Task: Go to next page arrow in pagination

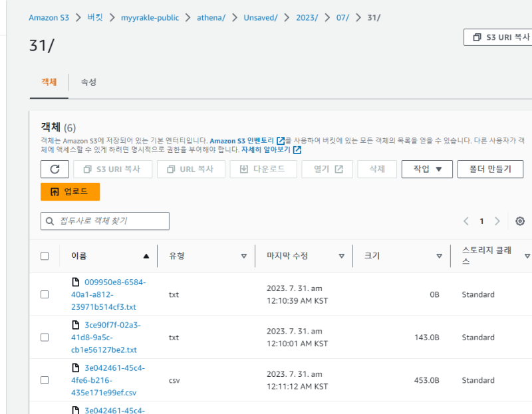Action: click(x=497, y=221)
